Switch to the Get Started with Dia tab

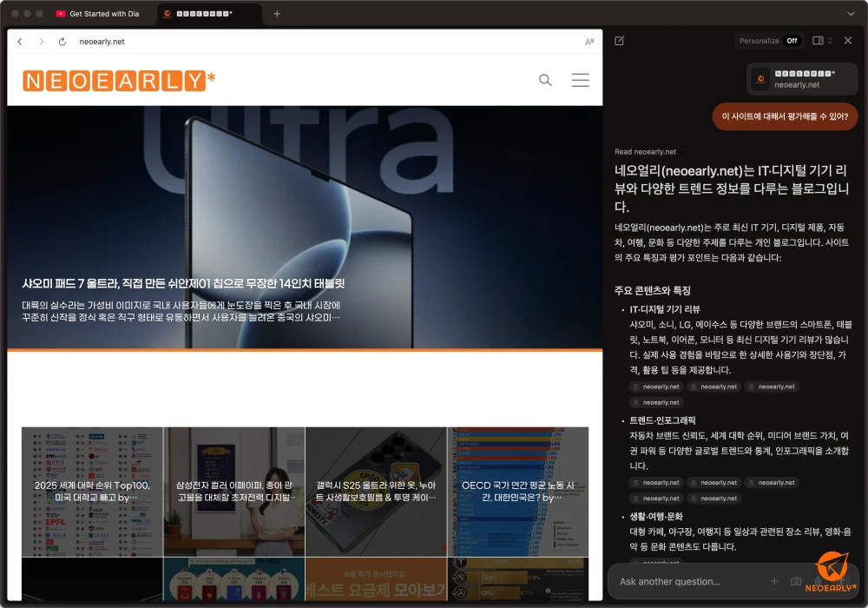point(99,14)
